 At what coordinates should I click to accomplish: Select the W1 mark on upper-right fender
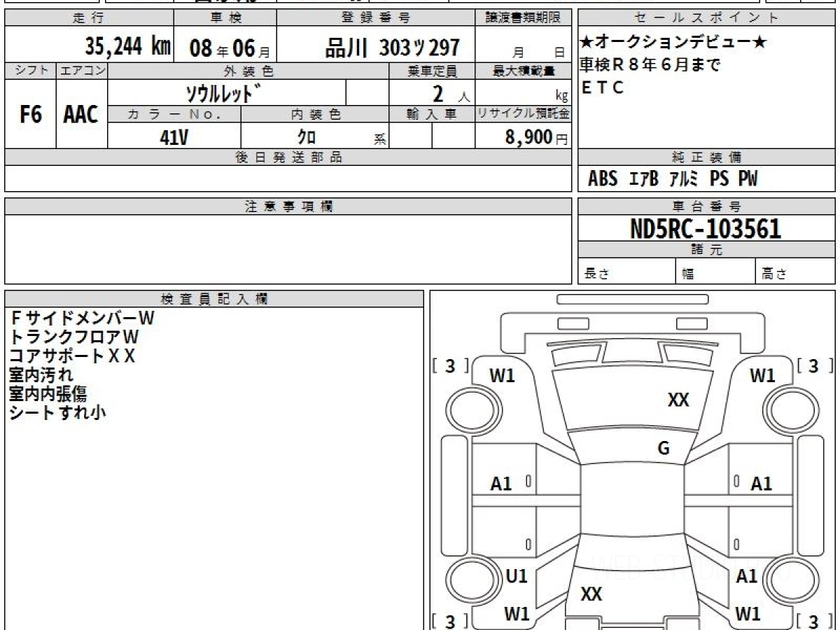pos(762,376)
